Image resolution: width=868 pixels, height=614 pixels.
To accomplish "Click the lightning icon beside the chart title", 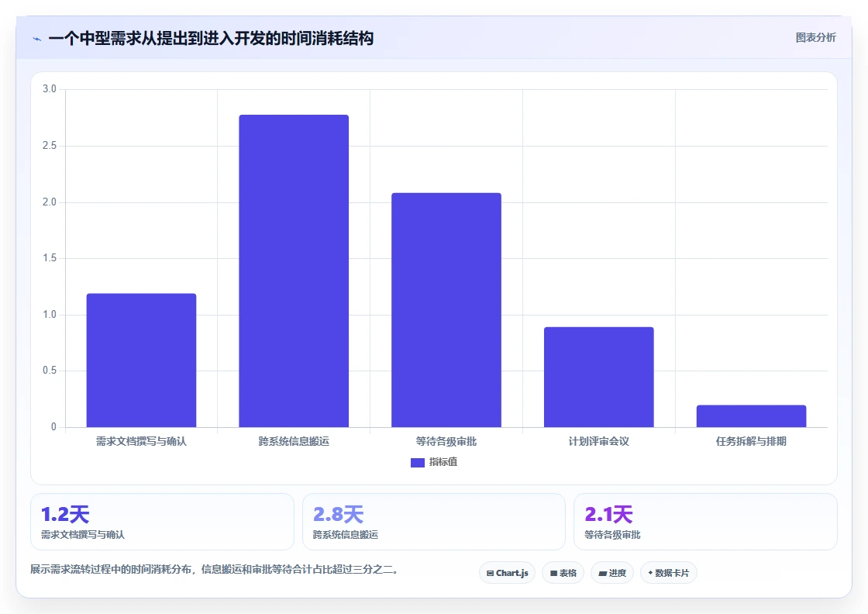I will [37, 39].
